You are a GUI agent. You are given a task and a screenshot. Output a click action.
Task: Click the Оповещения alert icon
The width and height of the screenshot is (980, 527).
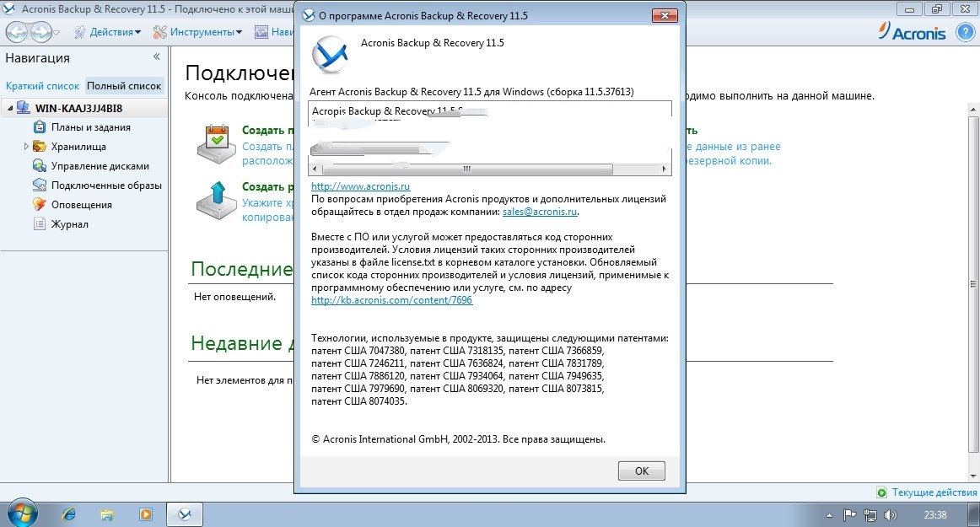click(40, 204)
